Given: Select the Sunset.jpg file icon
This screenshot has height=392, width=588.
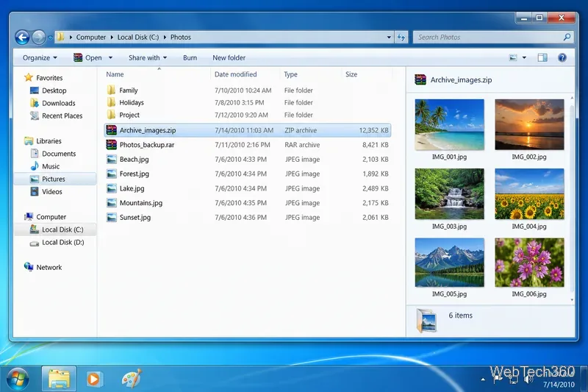Looking at the screenshot, I should (x=112, y=217).
